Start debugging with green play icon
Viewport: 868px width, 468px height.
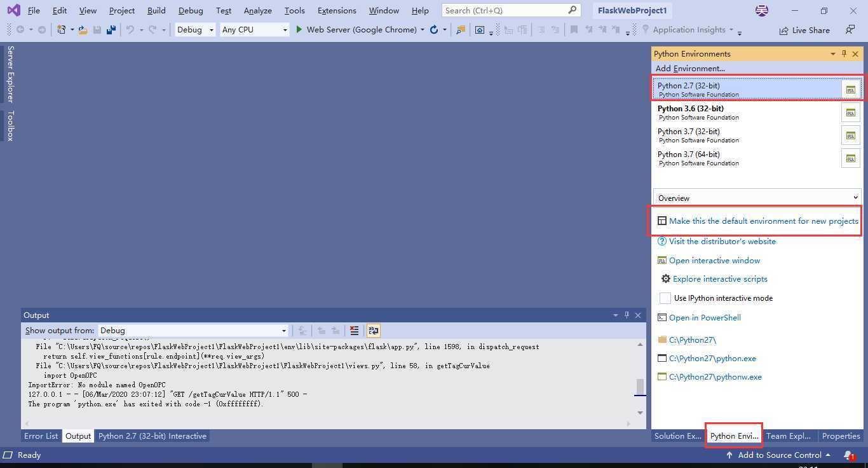click(299, 30)
